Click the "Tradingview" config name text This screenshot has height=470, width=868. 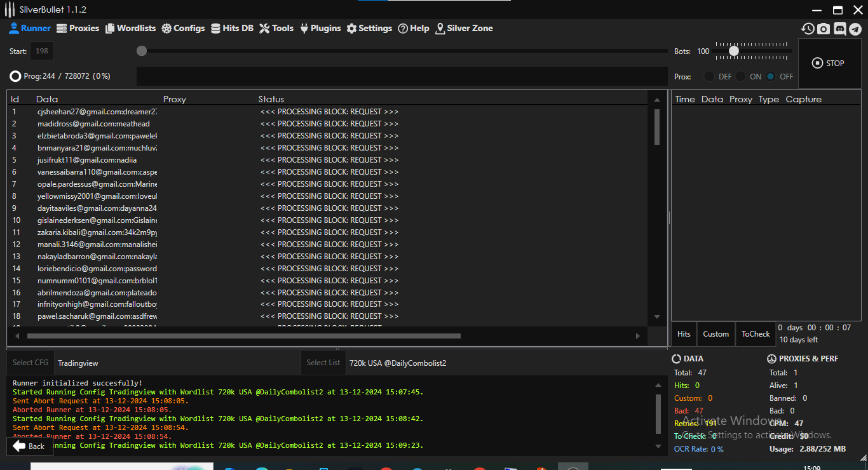tap(78, 363)
